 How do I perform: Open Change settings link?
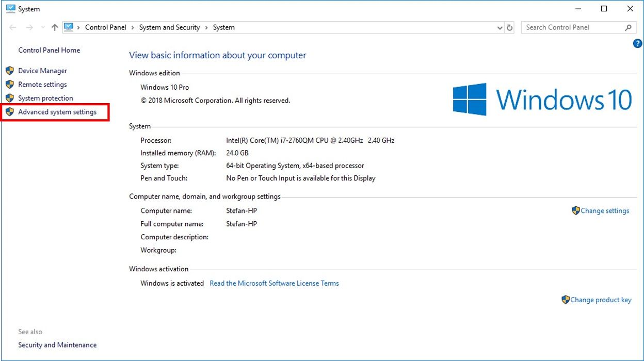pyautogui.click(x=604, y=211)
